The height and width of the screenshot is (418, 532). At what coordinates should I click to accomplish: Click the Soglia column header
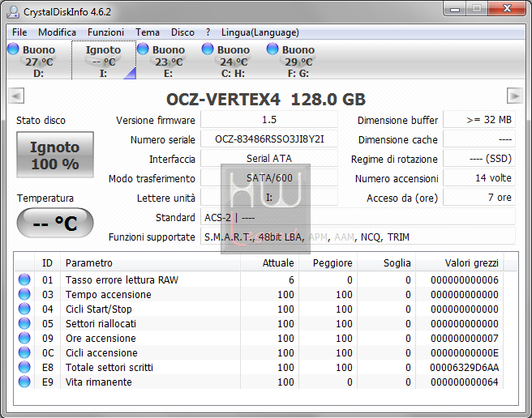click(x=387, y=262)
